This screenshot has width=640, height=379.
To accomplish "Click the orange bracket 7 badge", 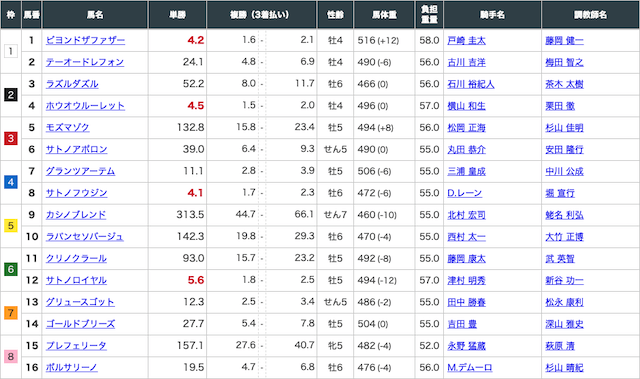I will tap(11, 313).
